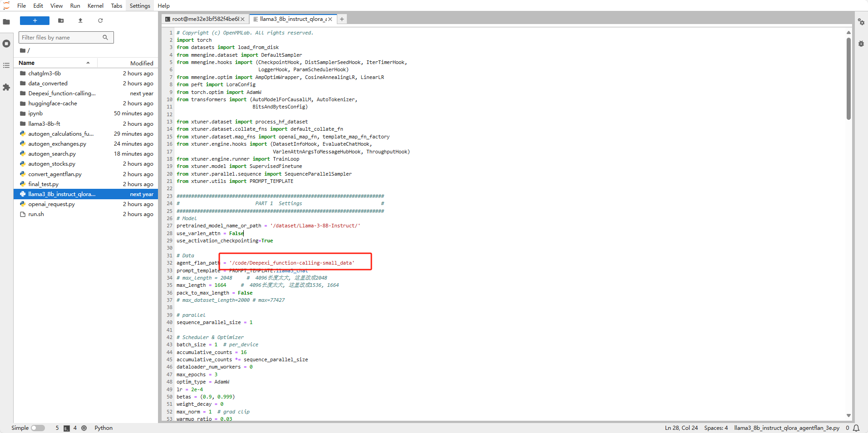The height and width of the screenshot is (433, 868).
Task: Click Python icon next to openai_request.py
Action: pos(23,204)
